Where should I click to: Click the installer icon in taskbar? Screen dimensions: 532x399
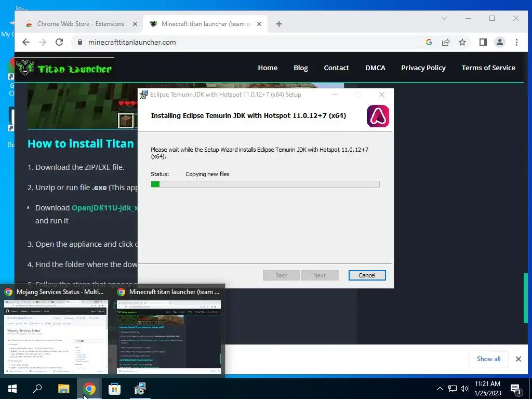[140, 389]
